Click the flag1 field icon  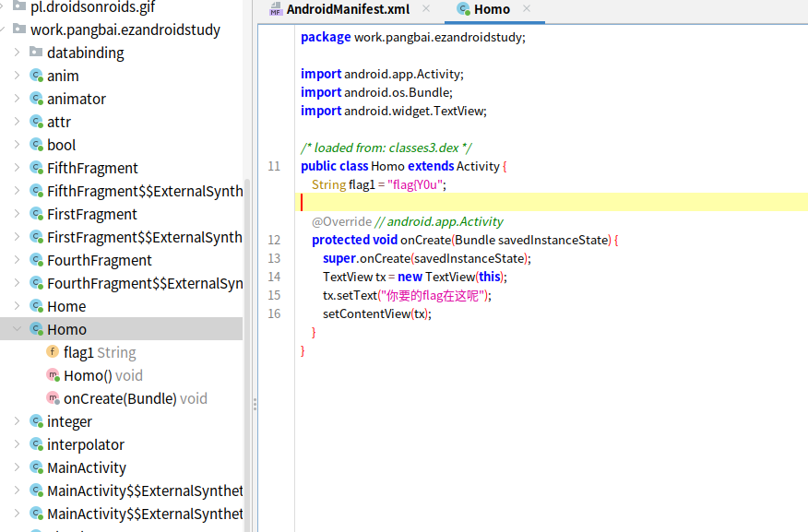coord(53,352)
